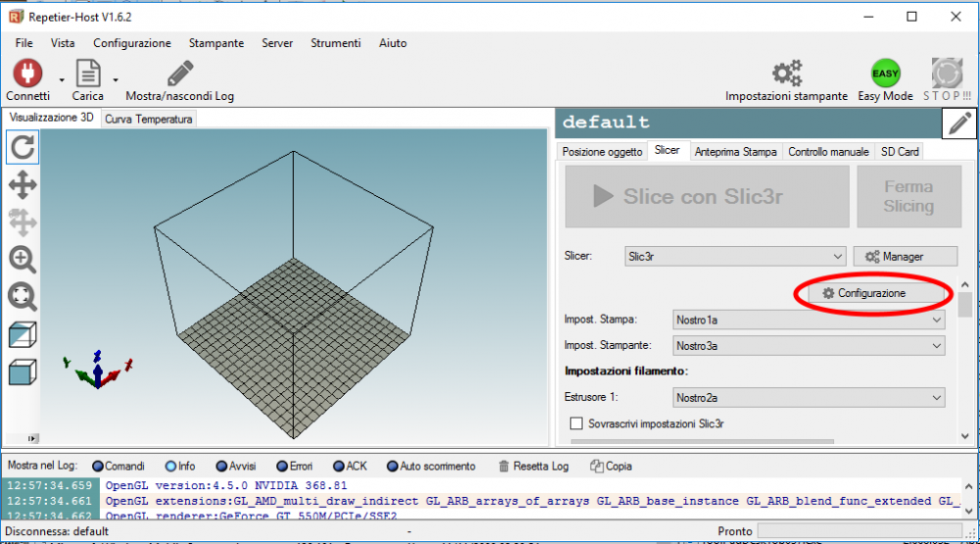This screenshot has height=544, width=980.
Task: Switch to Controllo manuale tab
Action: (828, 152)
